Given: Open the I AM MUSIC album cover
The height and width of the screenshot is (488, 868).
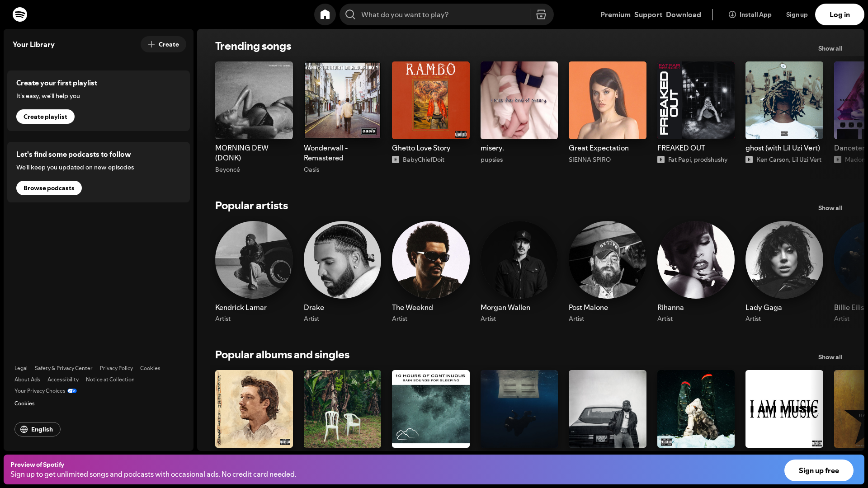Looking at the screenshot, I should [784, 409].
